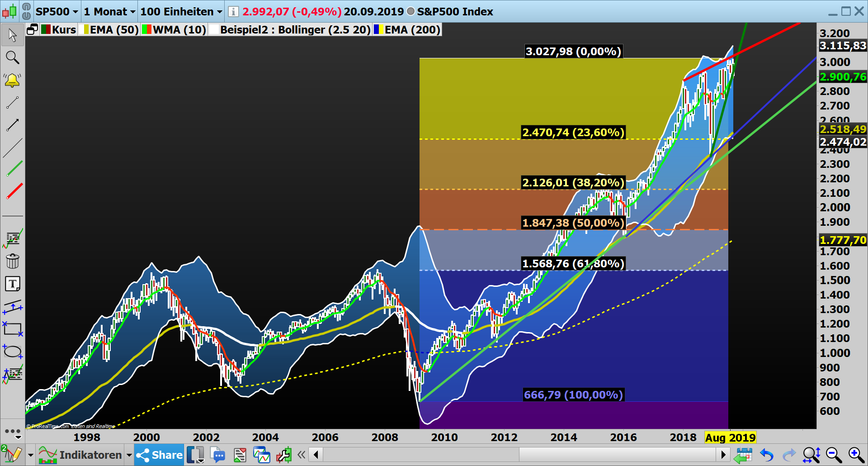The width and height of the screenshot is (868, 466).
Task: Toggle the EMA (200) indicator legend
Action: coord(411,29)
